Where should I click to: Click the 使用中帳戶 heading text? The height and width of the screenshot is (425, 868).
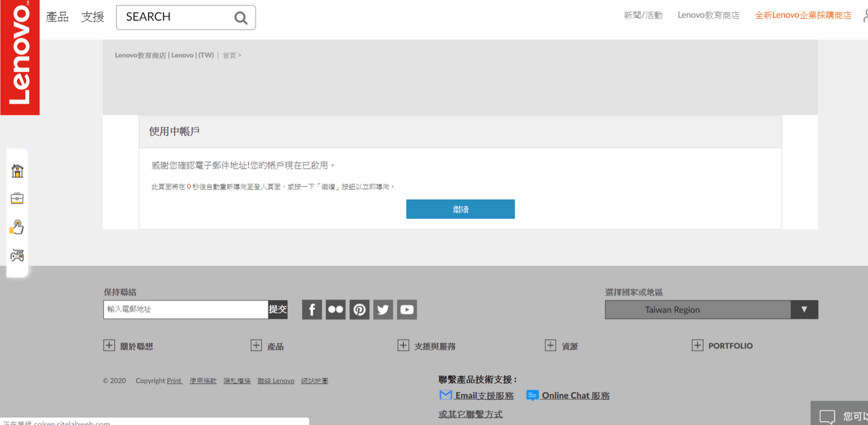[x=174, y=131]
